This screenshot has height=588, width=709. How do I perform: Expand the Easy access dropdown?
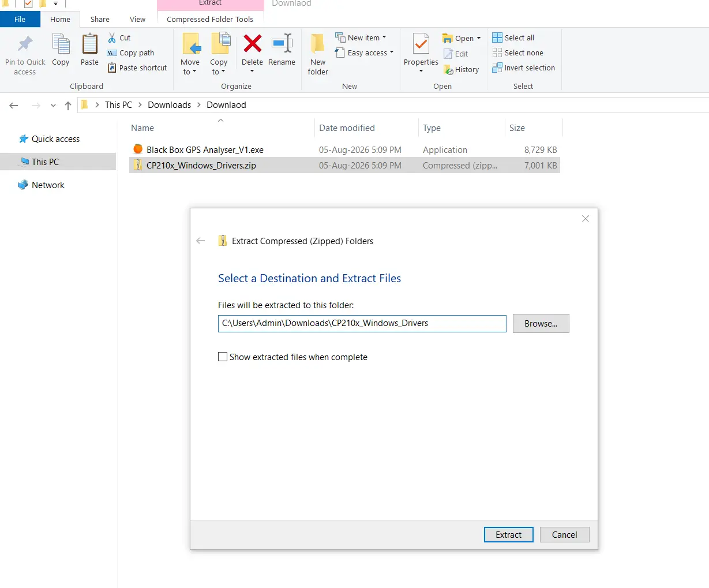(x=365, y=53)
